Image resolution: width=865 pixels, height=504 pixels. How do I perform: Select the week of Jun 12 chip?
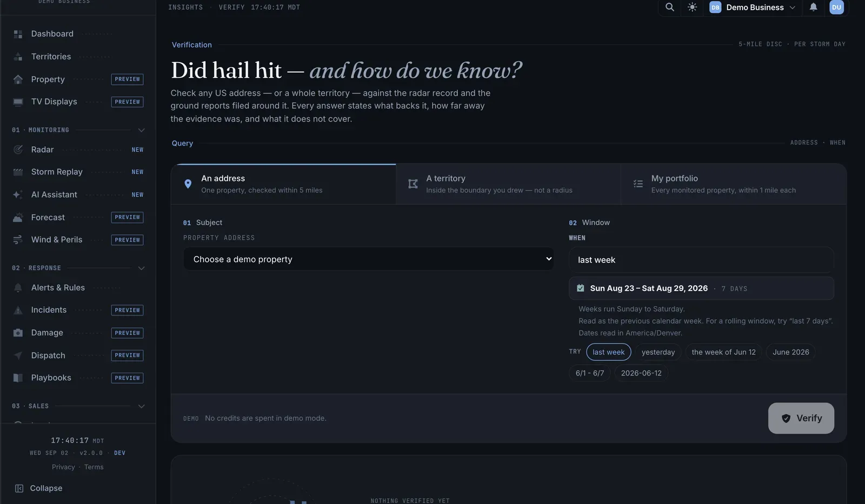[x=723, y=352]
